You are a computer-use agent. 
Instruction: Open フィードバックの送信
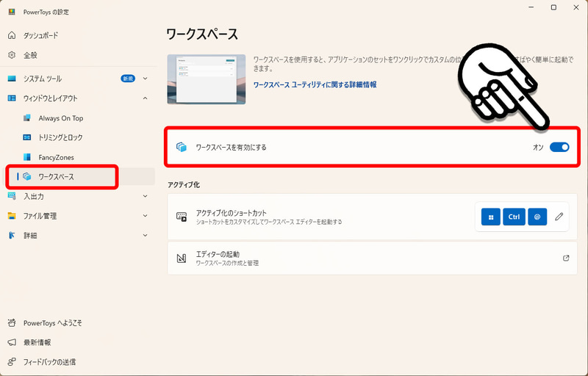pyautogui.click(x=49, y=362)
